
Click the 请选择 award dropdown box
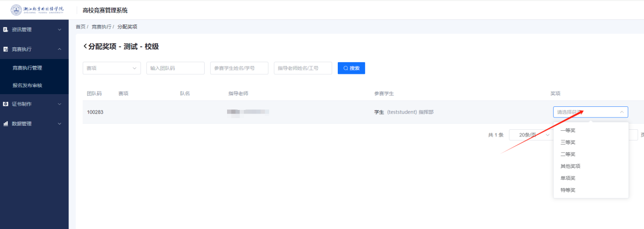point(591,112)
